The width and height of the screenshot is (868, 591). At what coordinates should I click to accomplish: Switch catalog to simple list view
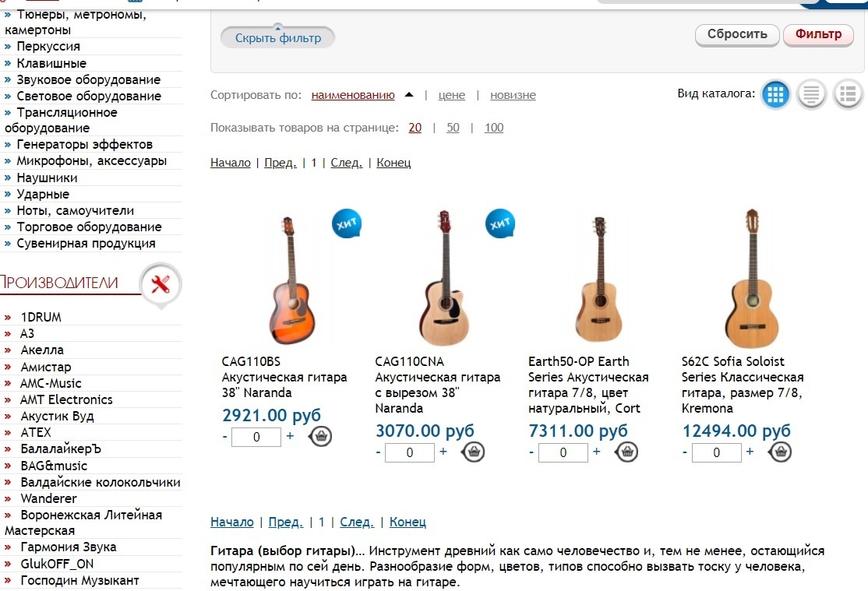point(811,95)
